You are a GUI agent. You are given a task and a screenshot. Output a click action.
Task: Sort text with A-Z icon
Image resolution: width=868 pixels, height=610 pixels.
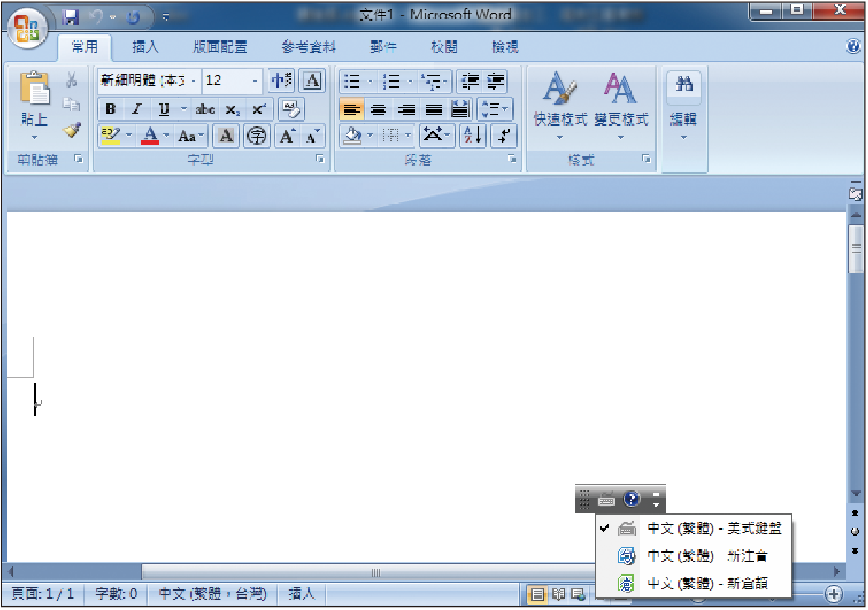coord(473,136)
